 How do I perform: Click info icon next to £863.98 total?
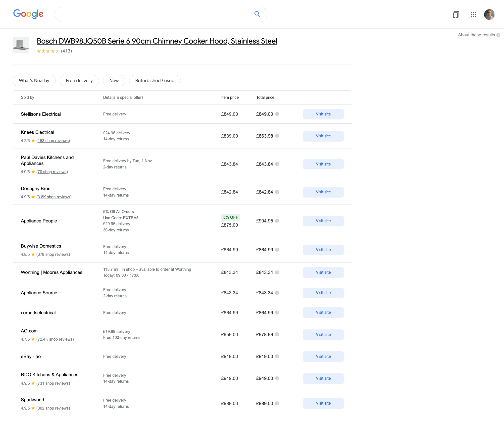click(x=277, y=136)
